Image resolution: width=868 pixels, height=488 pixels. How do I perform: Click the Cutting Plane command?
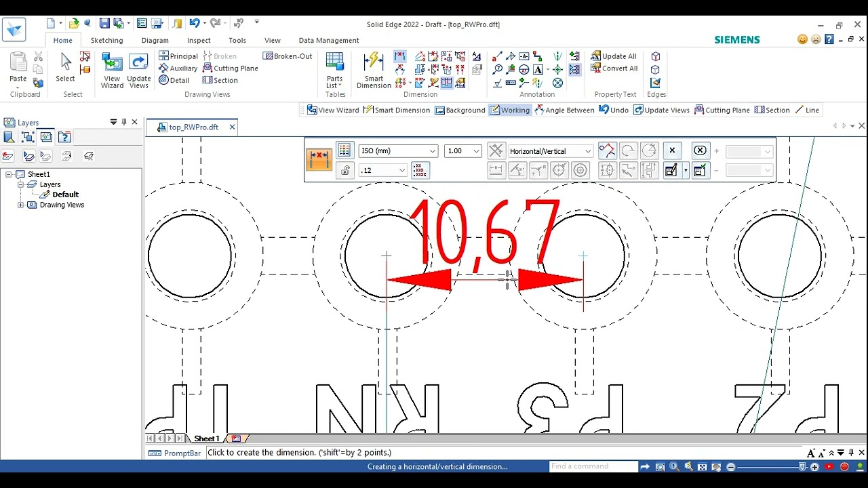231,68
